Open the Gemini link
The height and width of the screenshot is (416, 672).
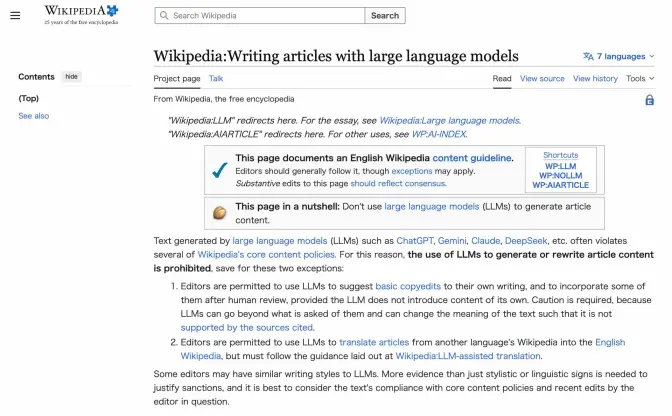tap(452, 241)
